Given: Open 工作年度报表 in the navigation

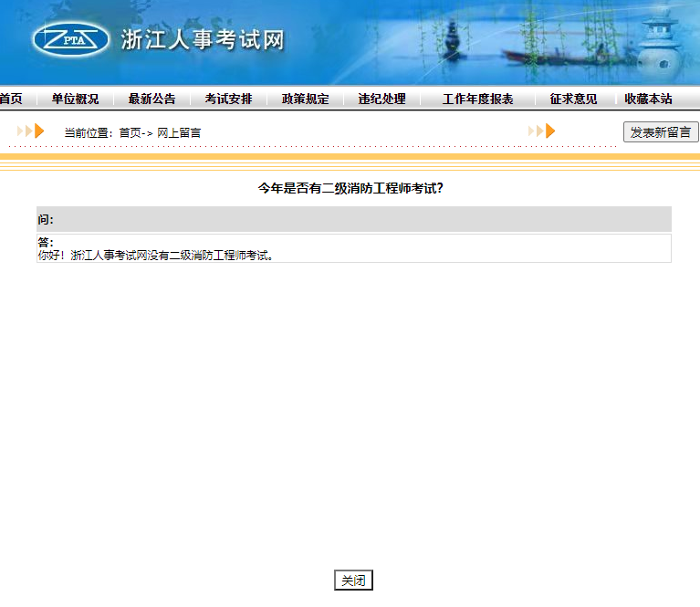Looking at the screenshot, I should 477,99.
